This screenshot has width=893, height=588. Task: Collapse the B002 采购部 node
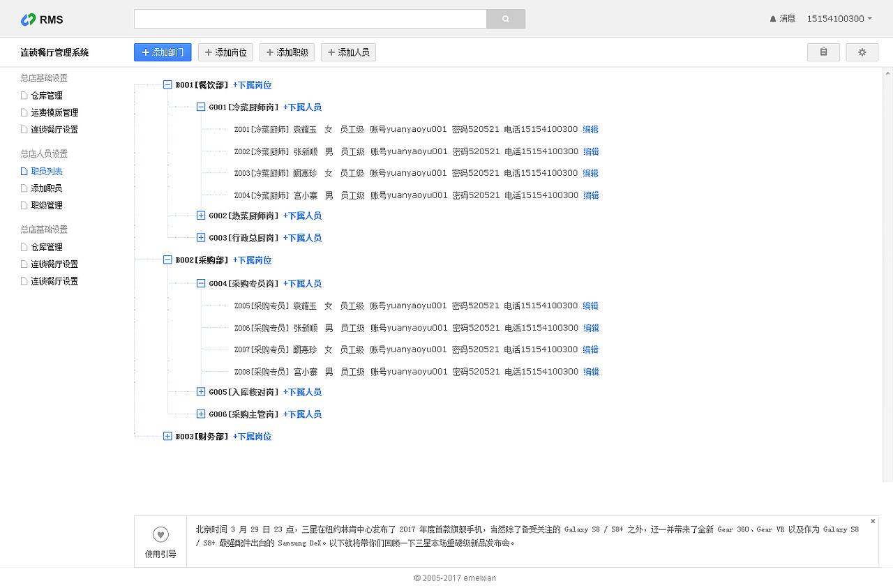(x=167, y=259)
